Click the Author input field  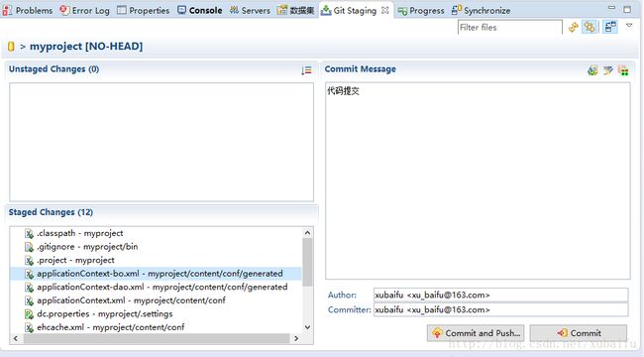click(500, 295)
